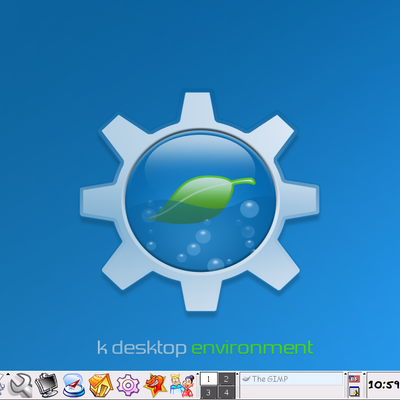Click the applet handle arrow left of the clock
The width and height of the screenshot is (400, 400).
365,374
